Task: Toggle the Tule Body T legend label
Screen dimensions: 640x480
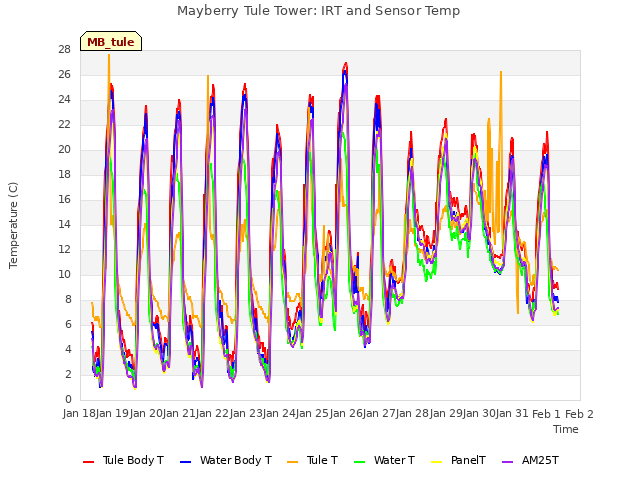Action: tap(133, 460)
